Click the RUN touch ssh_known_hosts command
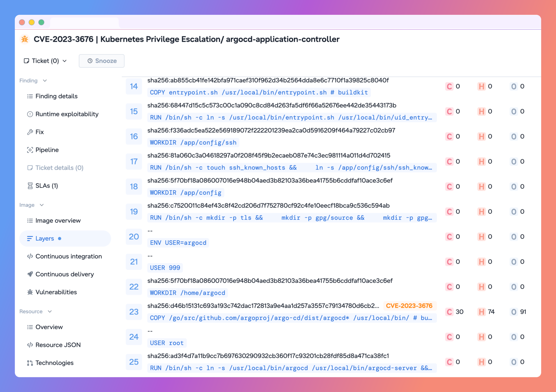This screenshot has width=556, height=392. click(x=292, y=168)
